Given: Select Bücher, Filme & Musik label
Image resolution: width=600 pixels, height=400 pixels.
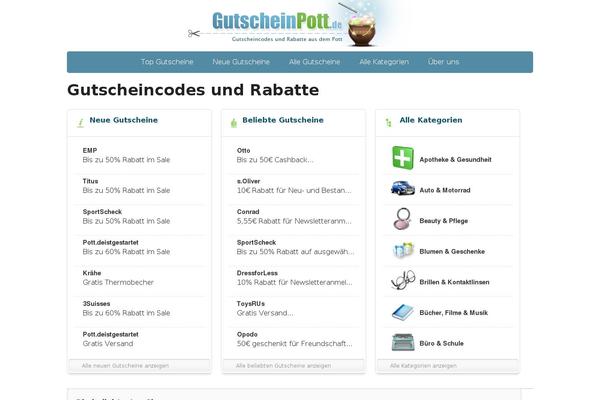Looking at the screenshot, I should [x=453, y=313].
